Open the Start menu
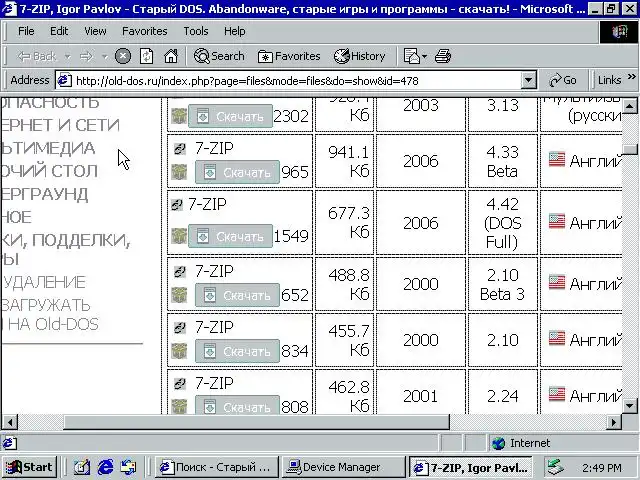640x480 pixels. click(29, 467)
